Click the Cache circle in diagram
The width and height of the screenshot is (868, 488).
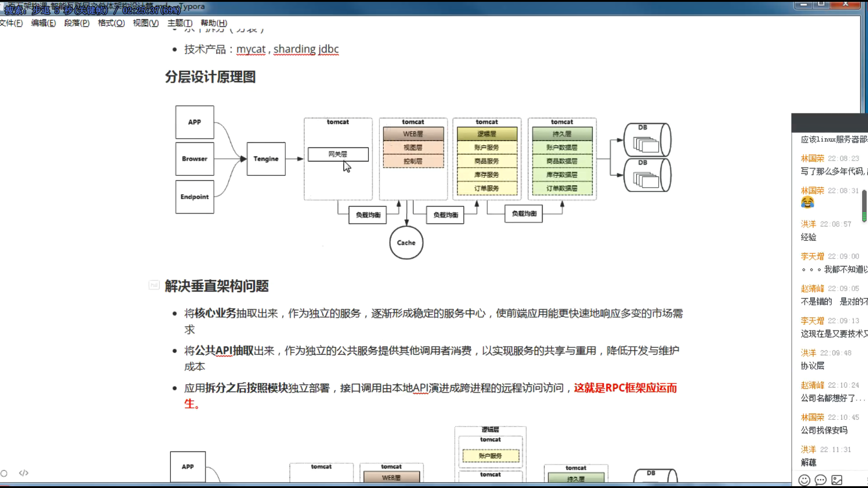coord(406,243)
